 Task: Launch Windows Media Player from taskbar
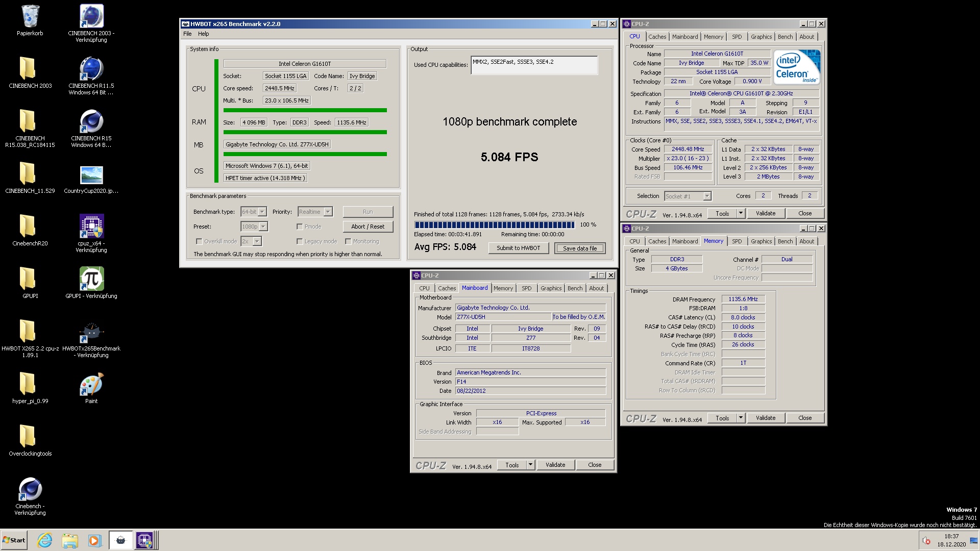pos(95,540)
